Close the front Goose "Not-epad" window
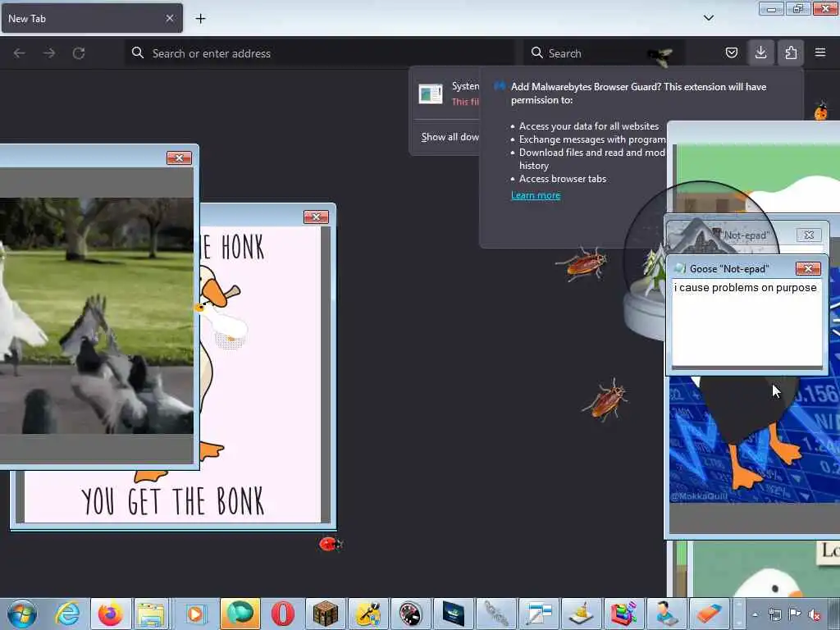 click(x=808, y=268)
